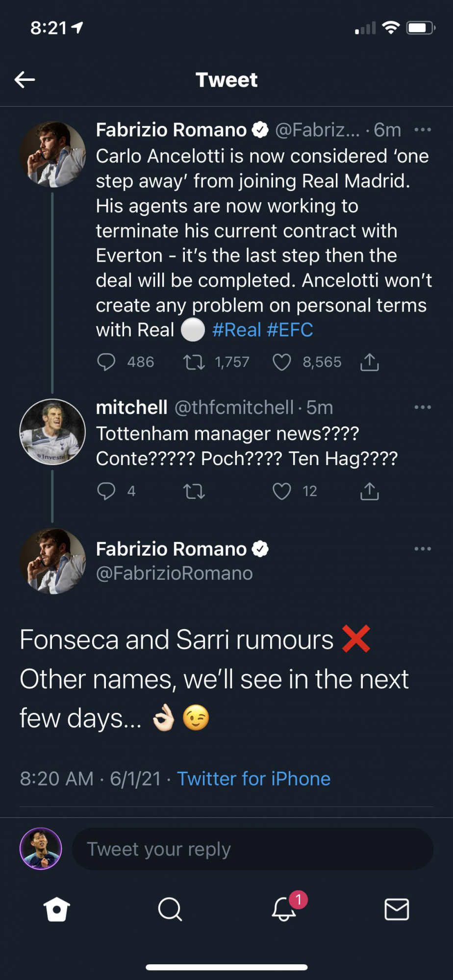This screenshot has width=453, height=980.
Task: Retweet mitchell's Tottenham manager tweet
Action: [x=194, y=491]
